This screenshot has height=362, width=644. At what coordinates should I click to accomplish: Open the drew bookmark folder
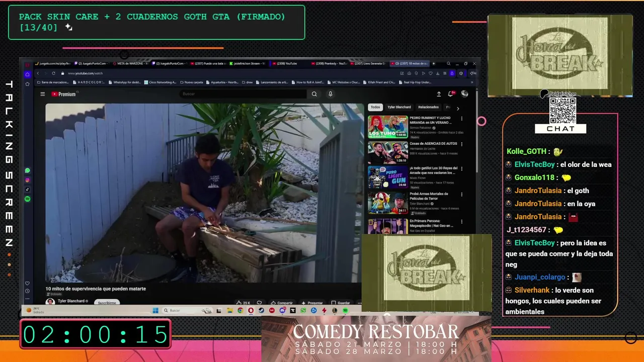(x=247, y=82)
